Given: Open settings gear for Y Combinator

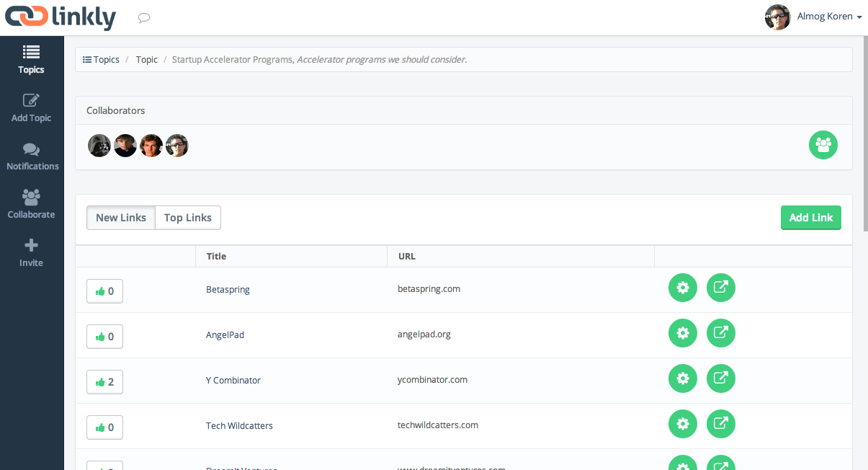Looking at the screenshot, I should [x=683, y=378].
